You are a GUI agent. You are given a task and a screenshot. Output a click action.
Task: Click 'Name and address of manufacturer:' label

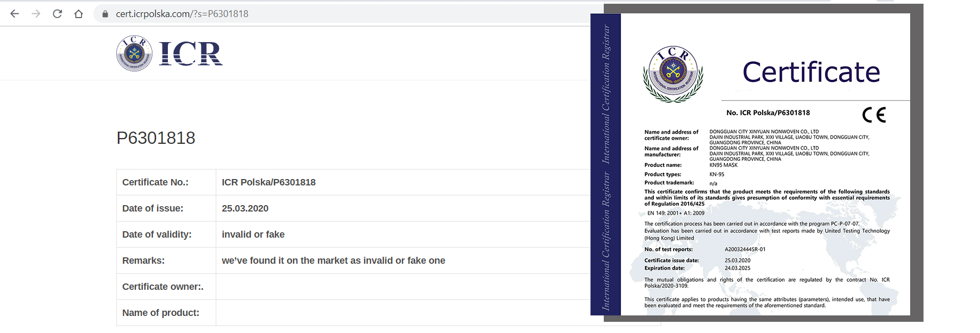(x=671, y=151)
